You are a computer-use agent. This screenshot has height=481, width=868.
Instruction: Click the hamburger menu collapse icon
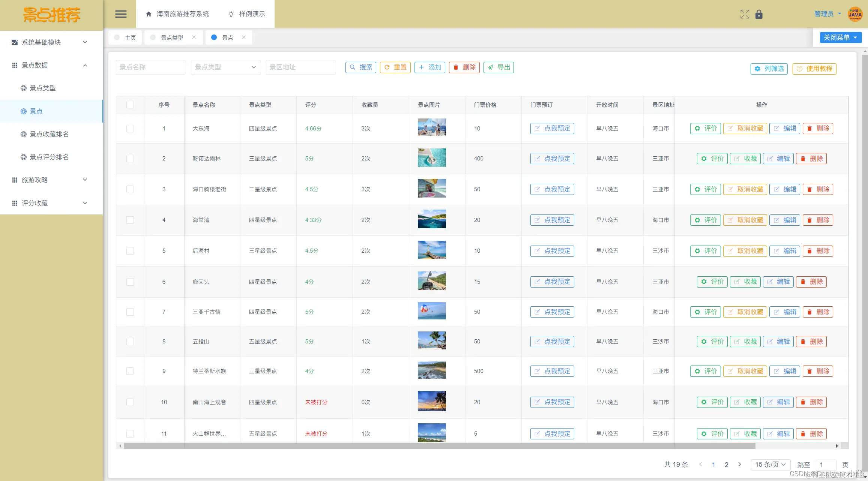point(120,14)
